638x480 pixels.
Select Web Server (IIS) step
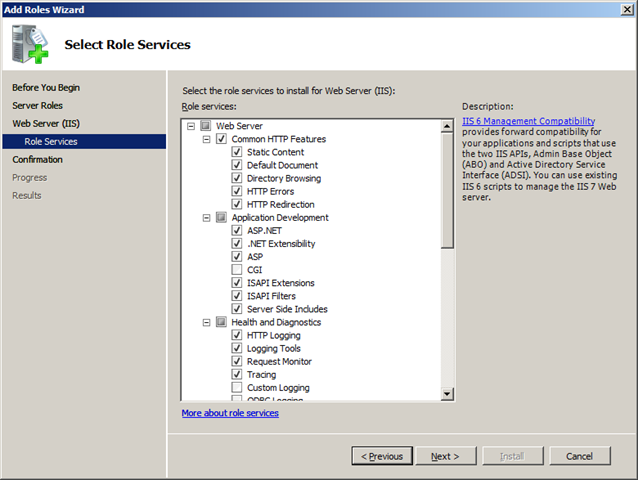point(46,123)
